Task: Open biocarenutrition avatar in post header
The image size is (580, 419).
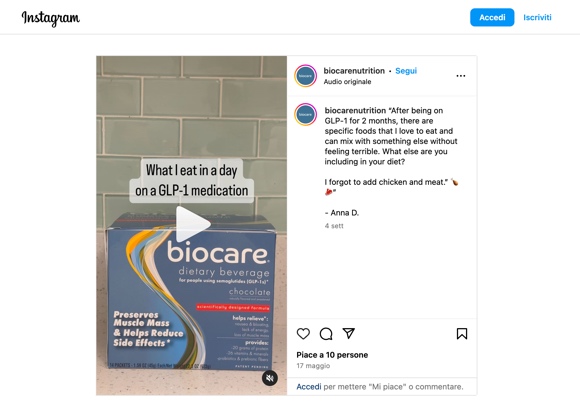Action: coord(306,76)
